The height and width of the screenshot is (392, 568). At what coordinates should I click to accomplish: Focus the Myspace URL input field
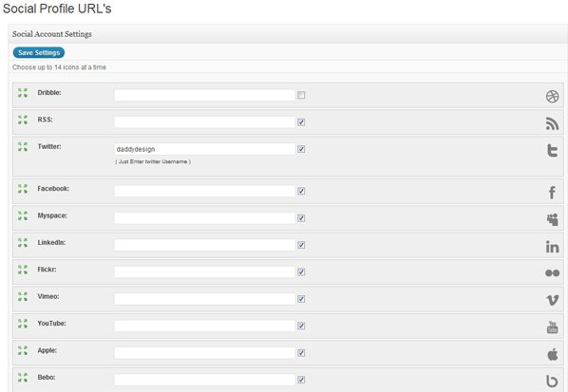pos(204,218)
